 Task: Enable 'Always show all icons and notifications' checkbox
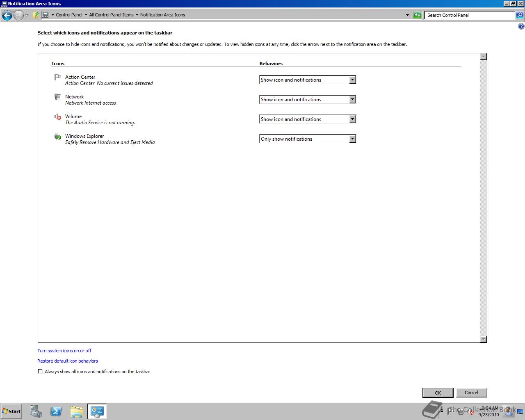click(x=40, y=371)
